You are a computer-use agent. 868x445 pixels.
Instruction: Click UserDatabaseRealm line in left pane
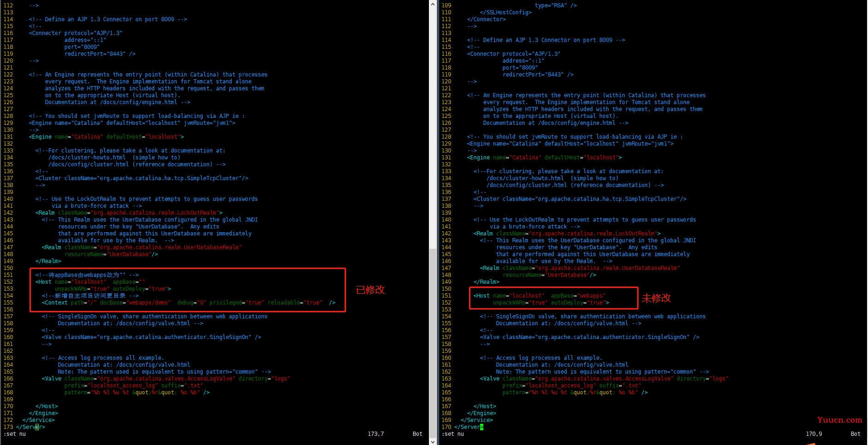pyautogui.click(x=142, y=247)
